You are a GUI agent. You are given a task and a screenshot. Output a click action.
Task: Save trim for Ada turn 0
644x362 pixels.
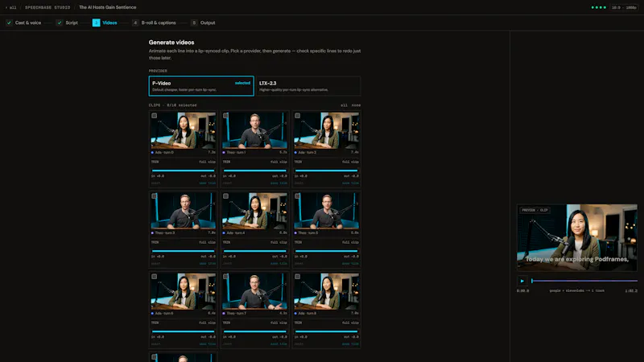[x=208, y=183]
